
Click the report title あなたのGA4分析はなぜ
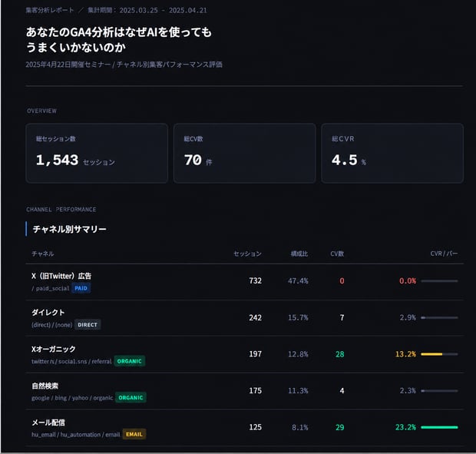click(x=119, y=39)
